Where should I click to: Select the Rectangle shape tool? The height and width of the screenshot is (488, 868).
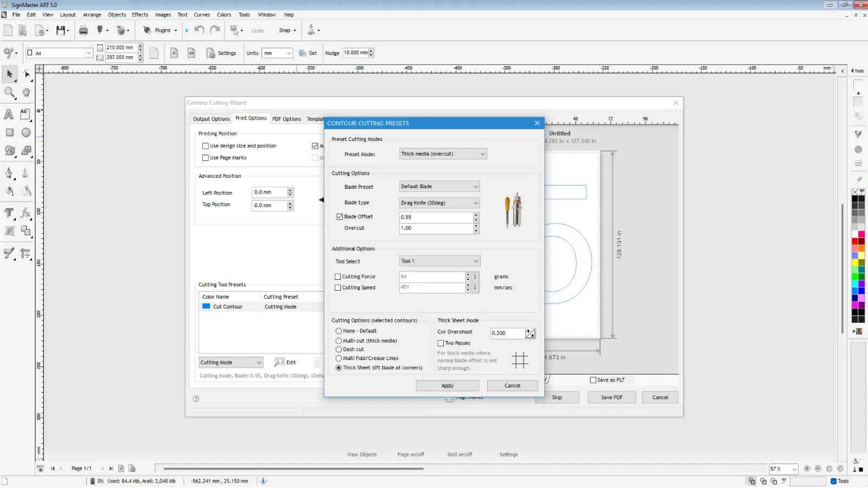10,132
